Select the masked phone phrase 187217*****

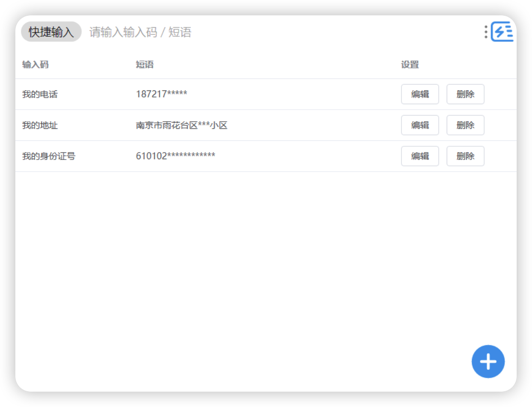point(162,94)
